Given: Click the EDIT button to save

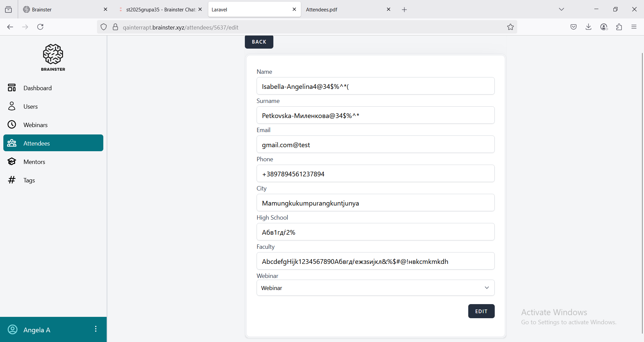Looking at the screenshot, I should [481, 311].
